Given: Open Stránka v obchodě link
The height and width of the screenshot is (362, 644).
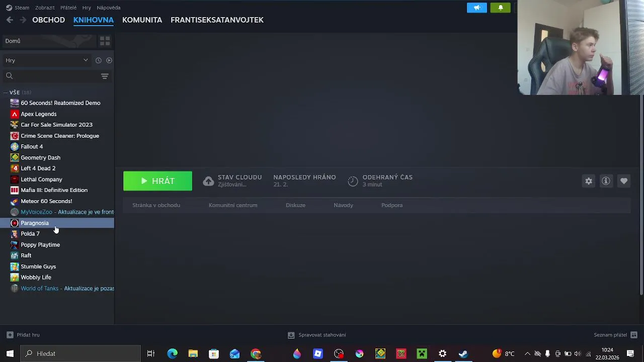Looking at the screenshot, I should 156,205.
